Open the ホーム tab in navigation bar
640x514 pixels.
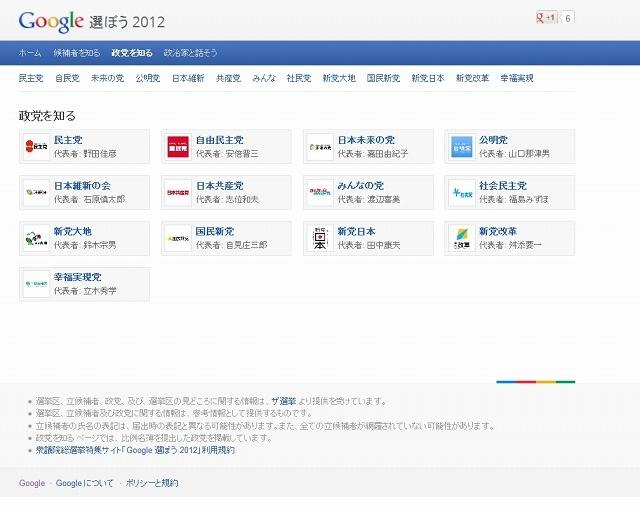point(30,52)
